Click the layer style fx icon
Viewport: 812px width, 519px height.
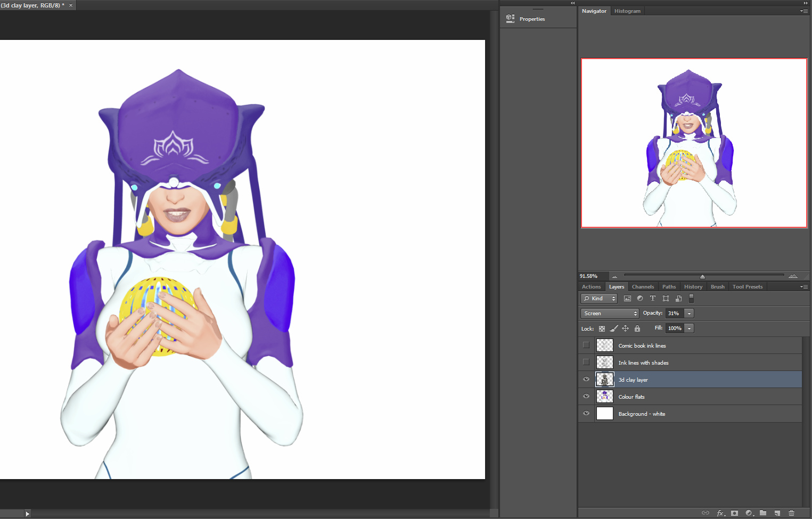(720, 513)
